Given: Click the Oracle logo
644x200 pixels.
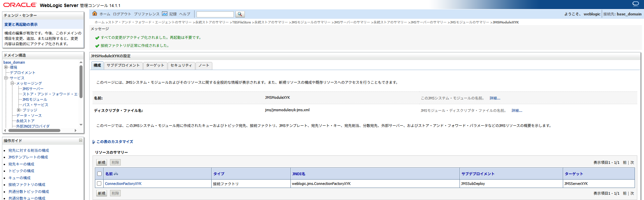Looking at the screenshot, I should [x=20, y=5].
